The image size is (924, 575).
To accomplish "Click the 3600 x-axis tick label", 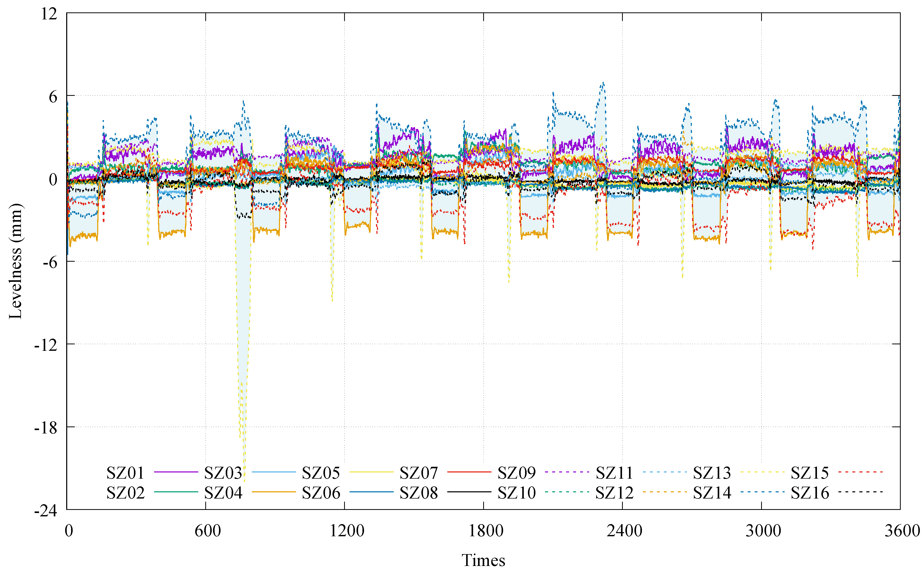I will click(902, 531).
